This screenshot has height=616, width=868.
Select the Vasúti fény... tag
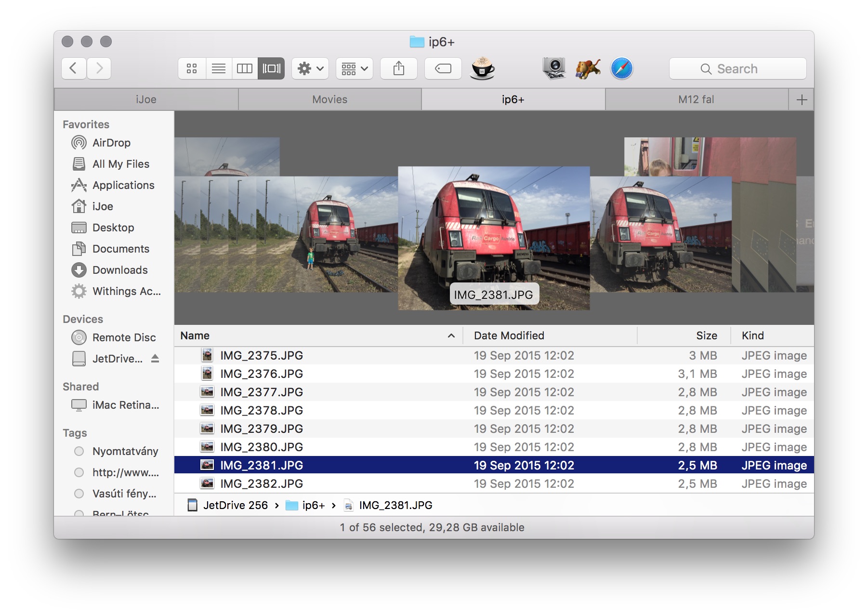point(115,494)
